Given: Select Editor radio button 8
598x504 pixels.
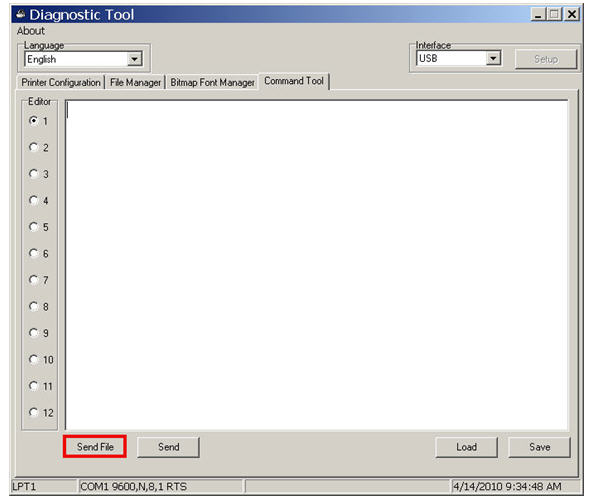Looking at the screenshot, I should 34,307.
